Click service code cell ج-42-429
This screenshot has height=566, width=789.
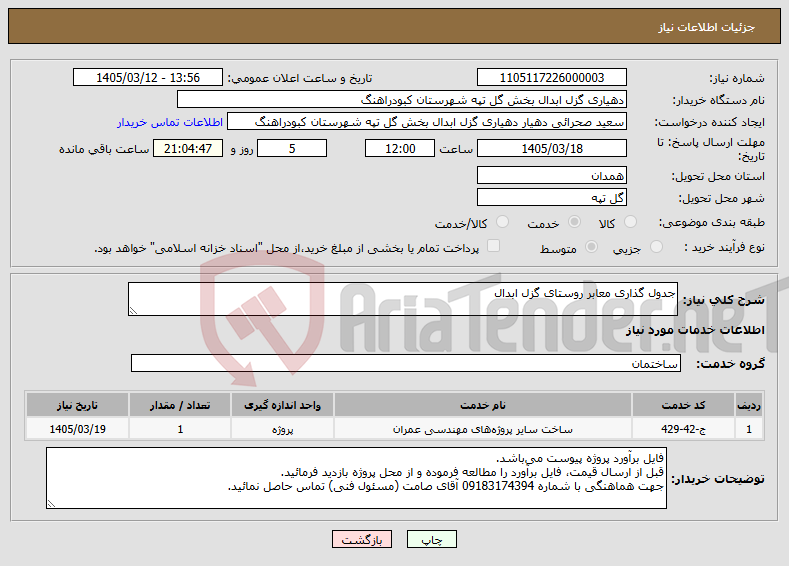coord(683,429)
